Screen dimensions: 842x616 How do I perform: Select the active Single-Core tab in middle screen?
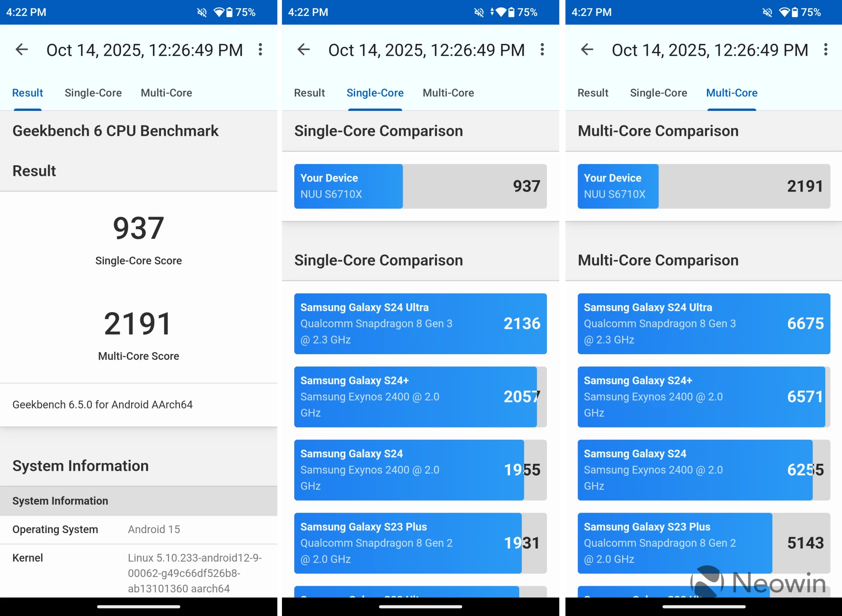(x=375, y=93)
